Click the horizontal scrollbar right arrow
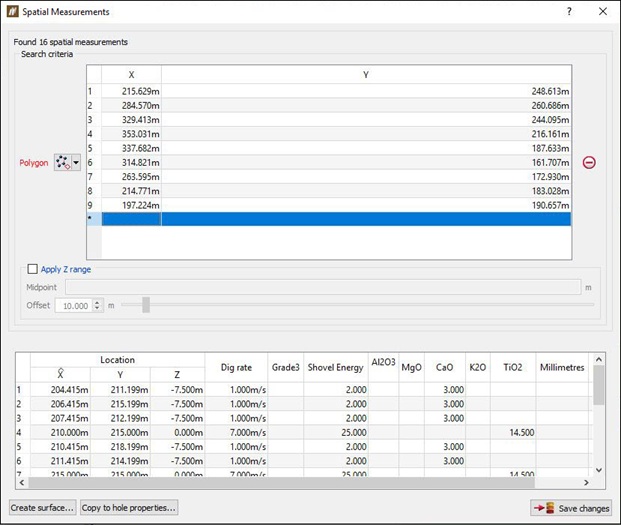Viewport: 621px width, 525px height. coord(587,483)
